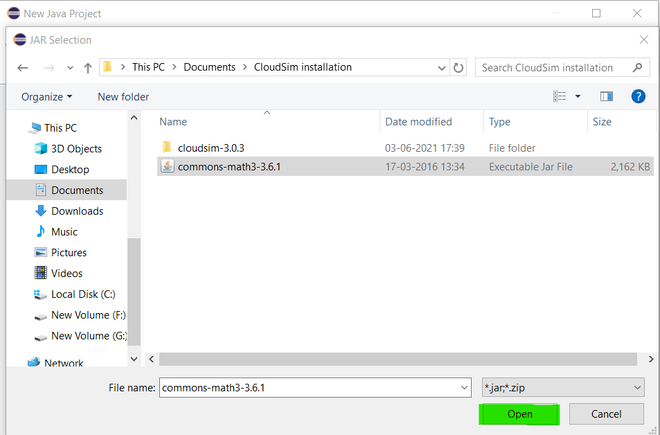Screen dimensions: 660x435
Task: Expand the address bar history dropdown
Action: [x=441, y=68]
